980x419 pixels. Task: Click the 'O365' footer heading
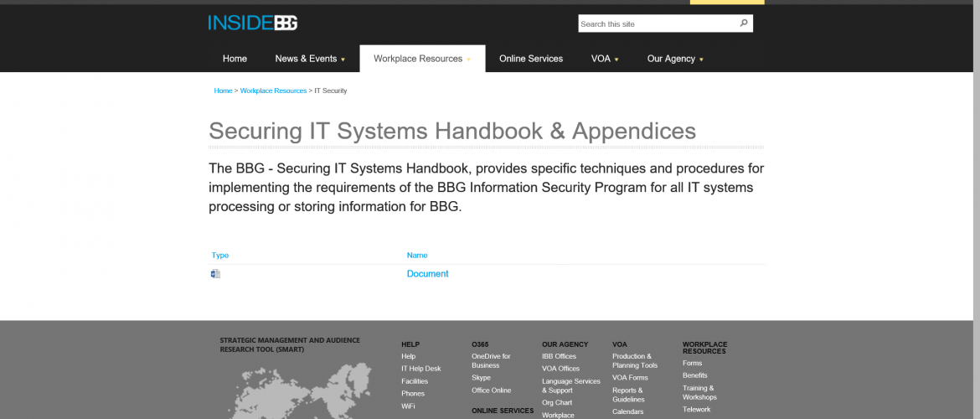coord(480,344)
